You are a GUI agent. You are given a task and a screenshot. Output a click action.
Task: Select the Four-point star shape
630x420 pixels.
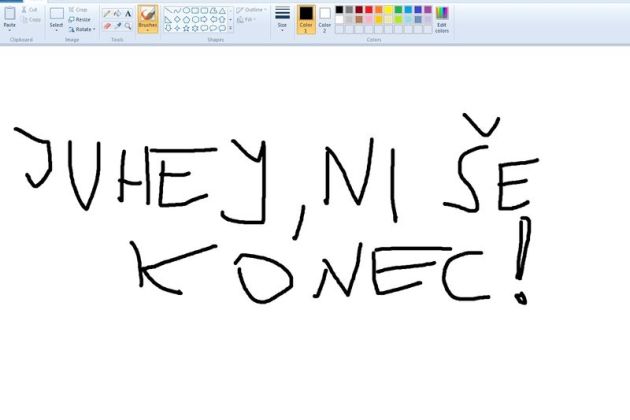pos(177,29)
